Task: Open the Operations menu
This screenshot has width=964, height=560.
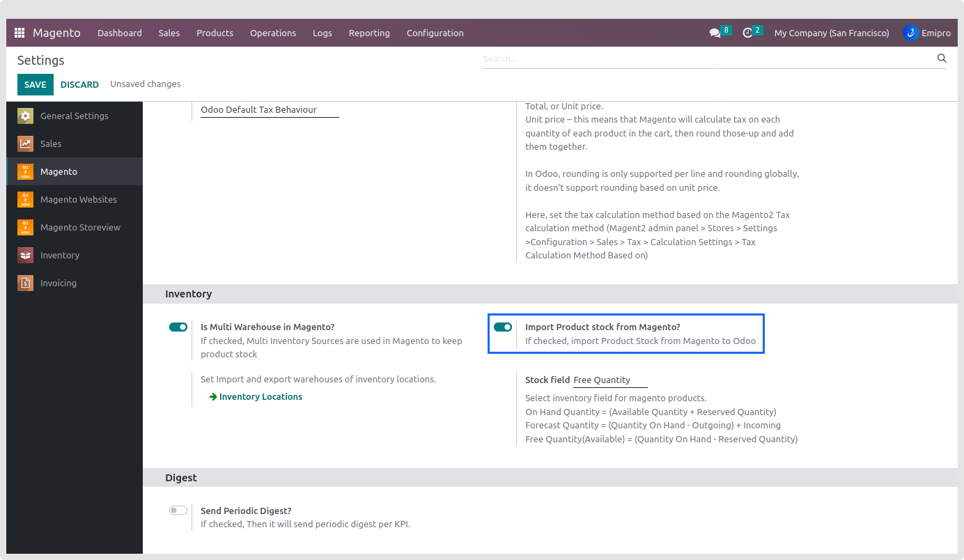Action: [273, 33]
